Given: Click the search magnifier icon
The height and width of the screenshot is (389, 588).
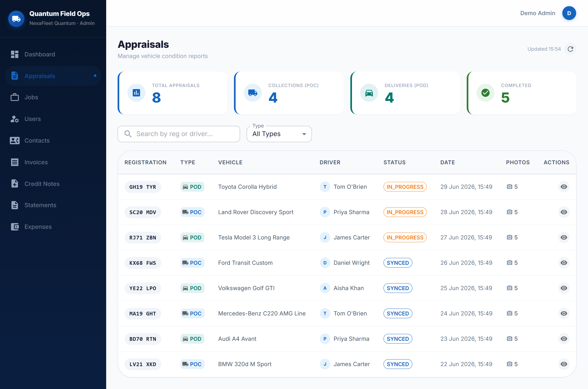Looking at the screenshot, I should point(128,134).
